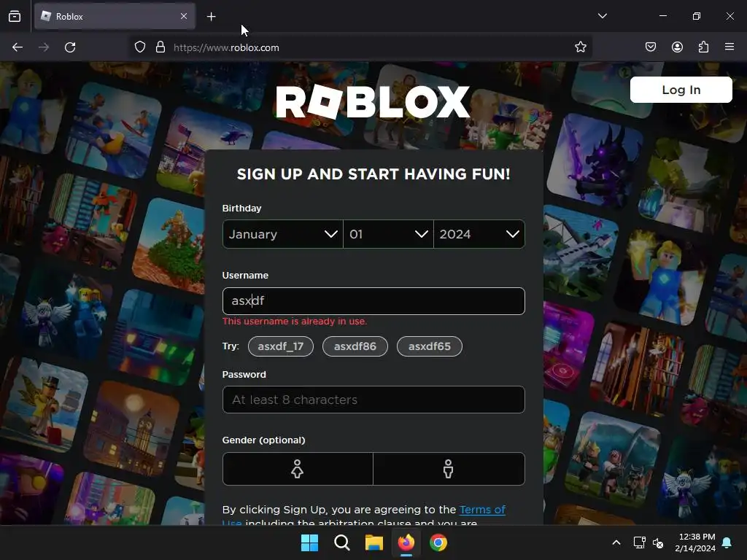Open a new tab with plus button
The height and width of the screenshot is (560, 747).
tap(211, 17)
